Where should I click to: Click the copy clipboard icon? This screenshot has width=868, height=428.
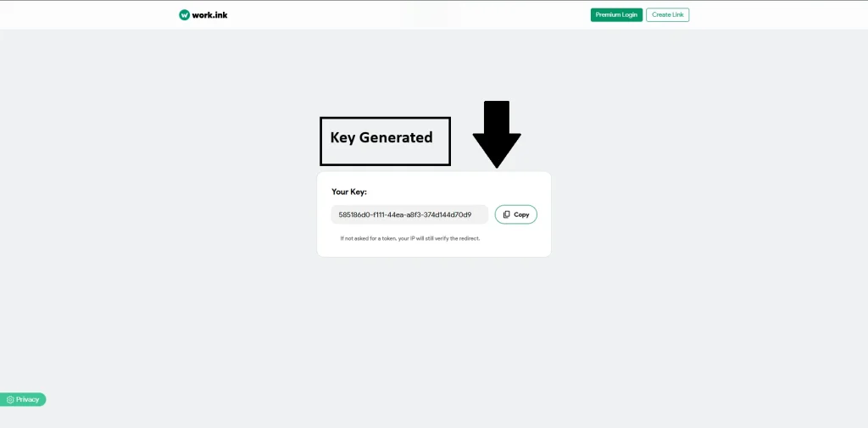[506, 214]
